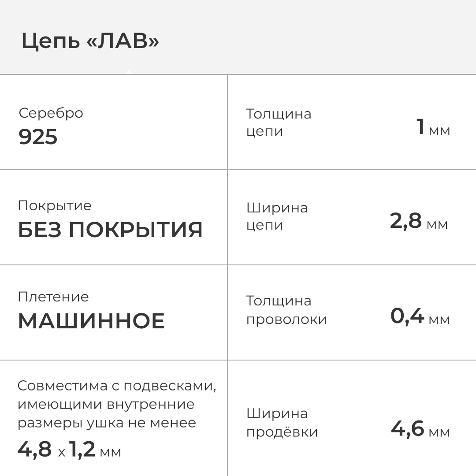Select the «Ширина продёвки» label
Image resolution: width=476 pixels, height=476 pixels.
tap(282, 423)
